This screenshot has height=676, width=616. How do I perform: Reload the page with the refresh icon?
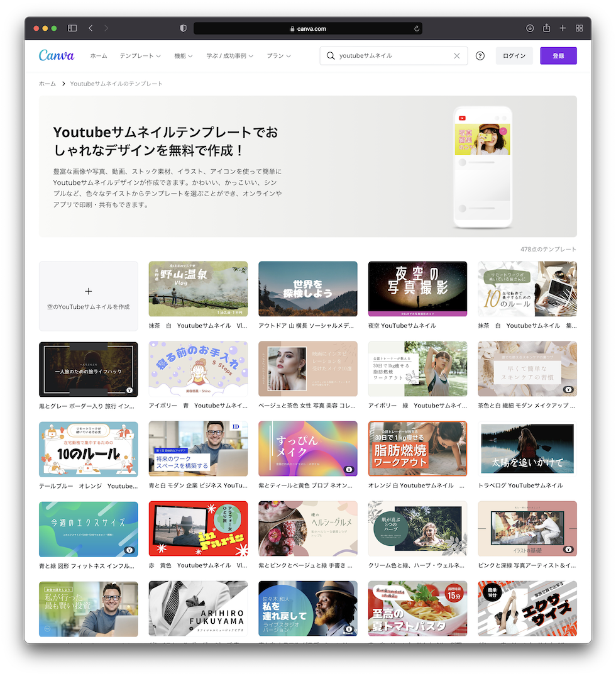[416, 28]
